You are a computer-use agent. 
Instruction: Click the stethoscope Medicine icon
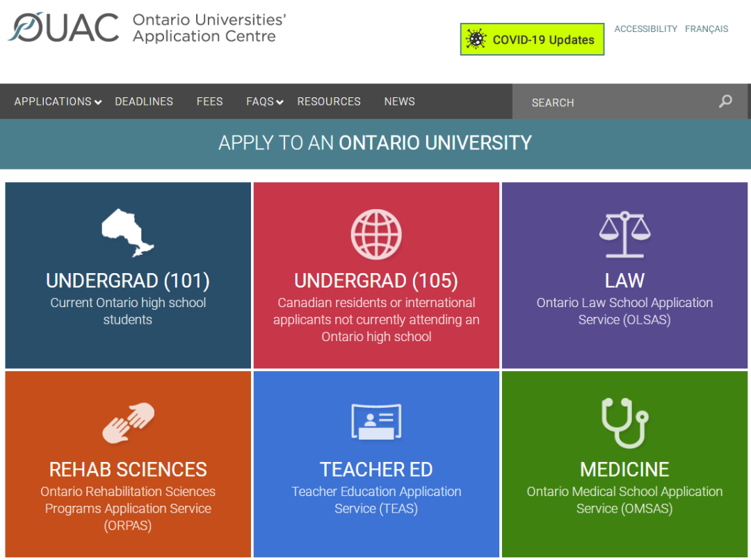coord(624,422)
